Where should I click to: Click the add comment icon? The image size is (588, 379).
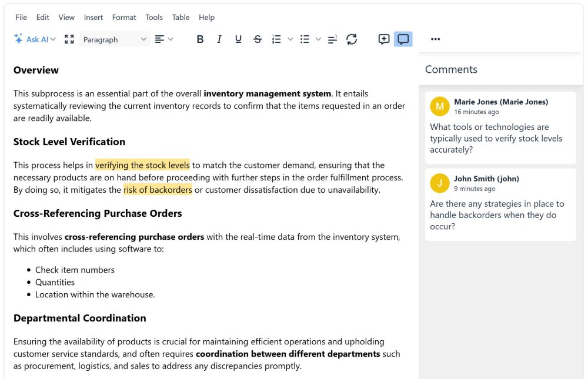pos(383,39)
